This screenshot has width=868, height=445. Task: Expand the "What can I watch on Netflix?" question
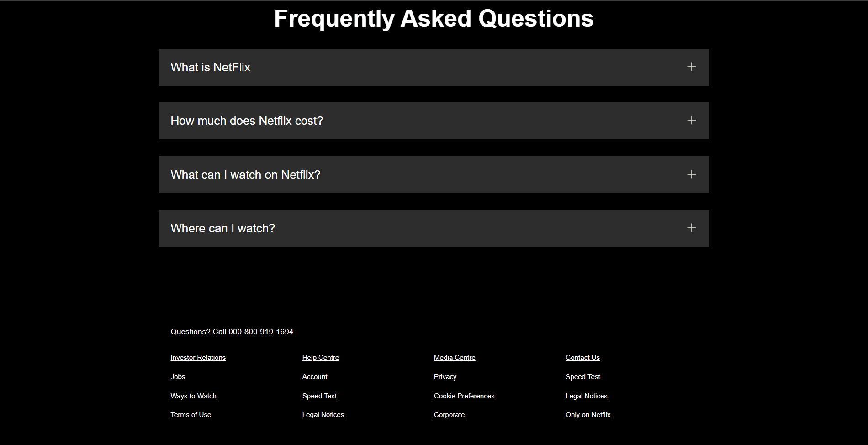pyautogui.click(x=434, y=175)
